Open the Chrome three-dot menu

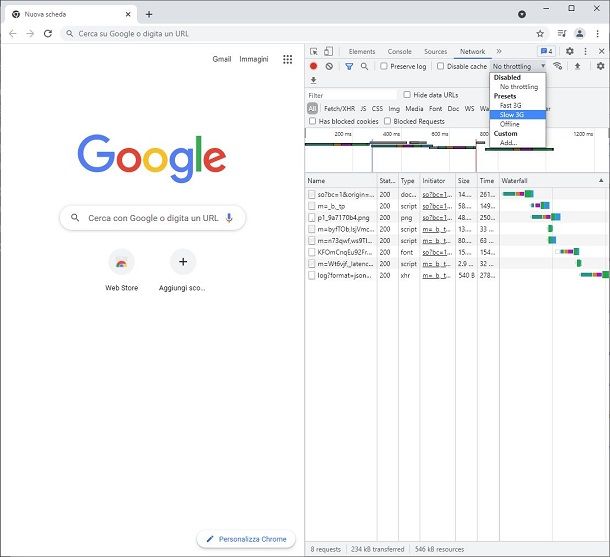click(x=598, y=33)
